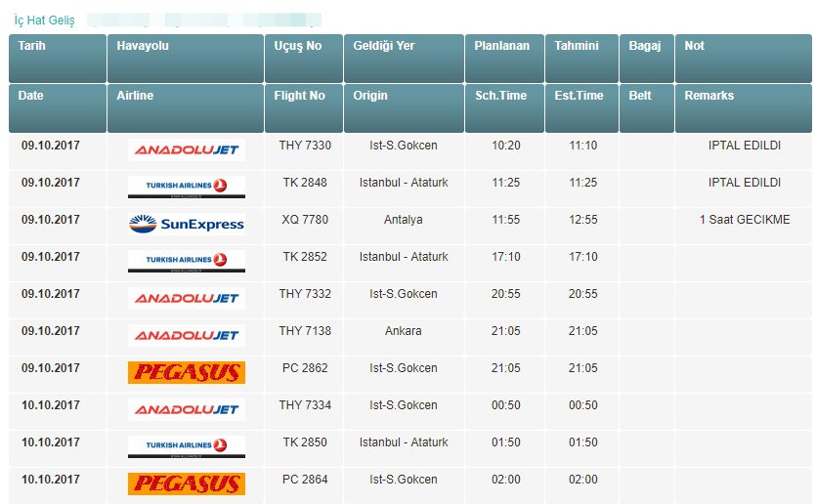Click the scheduled time 20:55
The height and width of the screenshot is (504, 816).
pyautogui.click(x=506, y=294)
